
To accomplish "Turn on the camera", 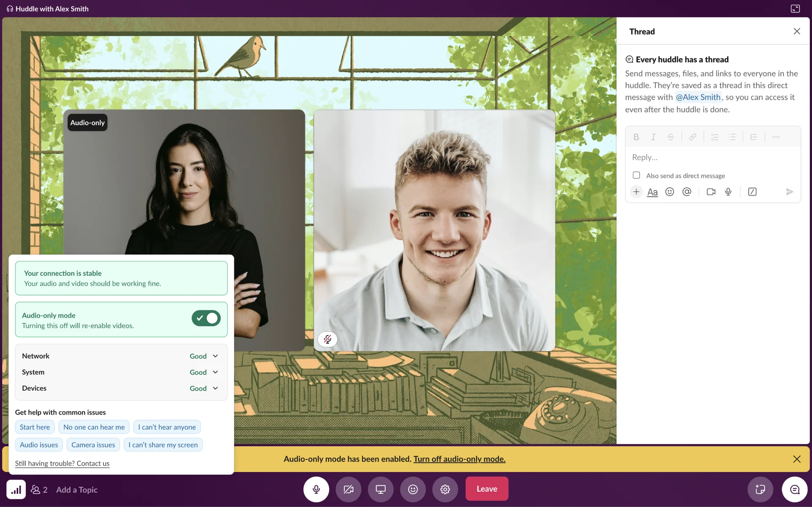I will 348,489.
